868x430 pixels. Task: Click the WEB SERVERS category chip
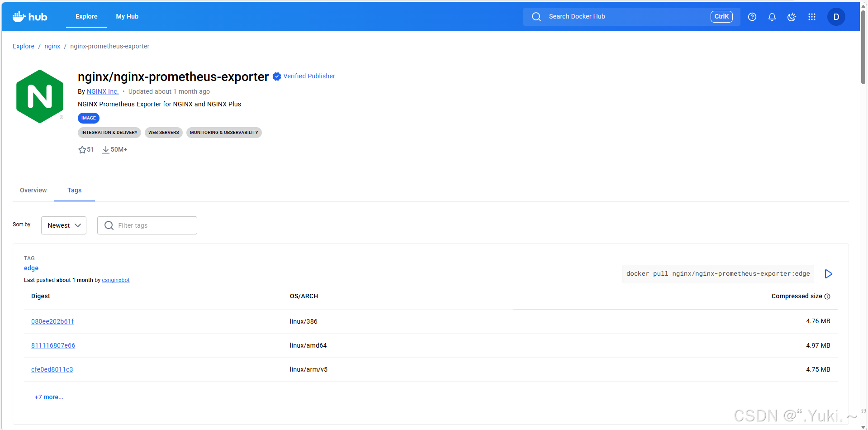tap(164, 133)
